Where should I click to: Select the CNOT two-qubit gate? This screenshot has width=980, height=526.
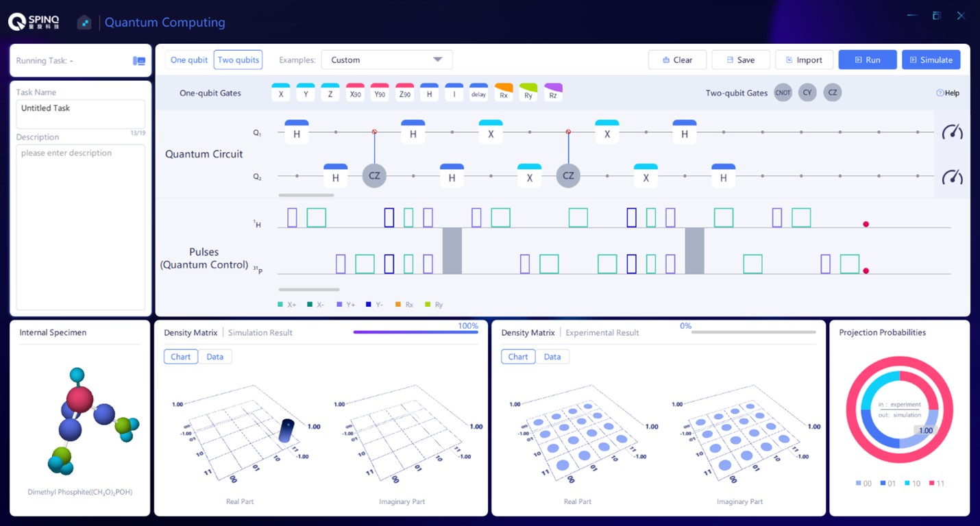pyautogui.click(x=783, y=92)
